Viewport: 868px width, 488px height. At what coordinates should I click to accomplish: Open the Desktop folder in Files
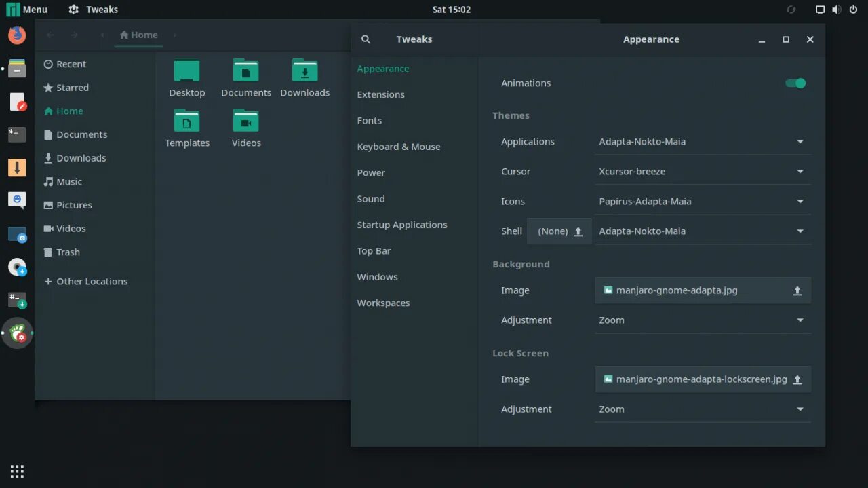click(186, 78)
